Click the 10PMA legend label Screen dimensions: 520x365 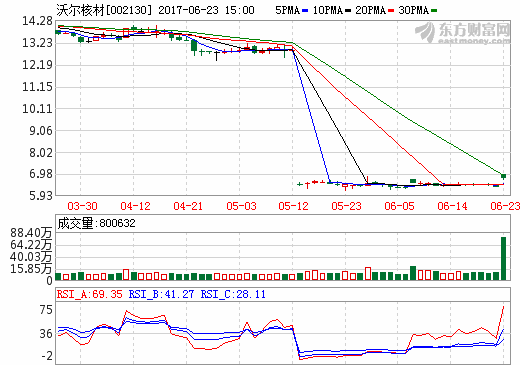[x=328, y=10]
